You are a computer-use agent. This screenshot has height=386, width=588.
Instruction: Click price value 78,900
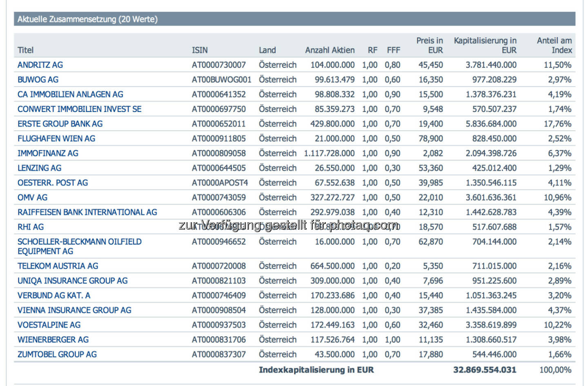click(431, 138)
